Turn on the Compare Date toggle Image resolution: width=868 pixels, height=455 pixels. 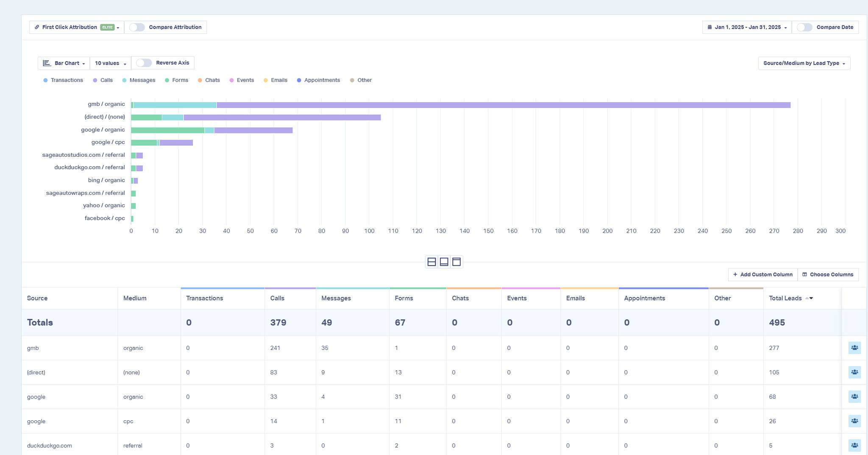click(804, 27)
